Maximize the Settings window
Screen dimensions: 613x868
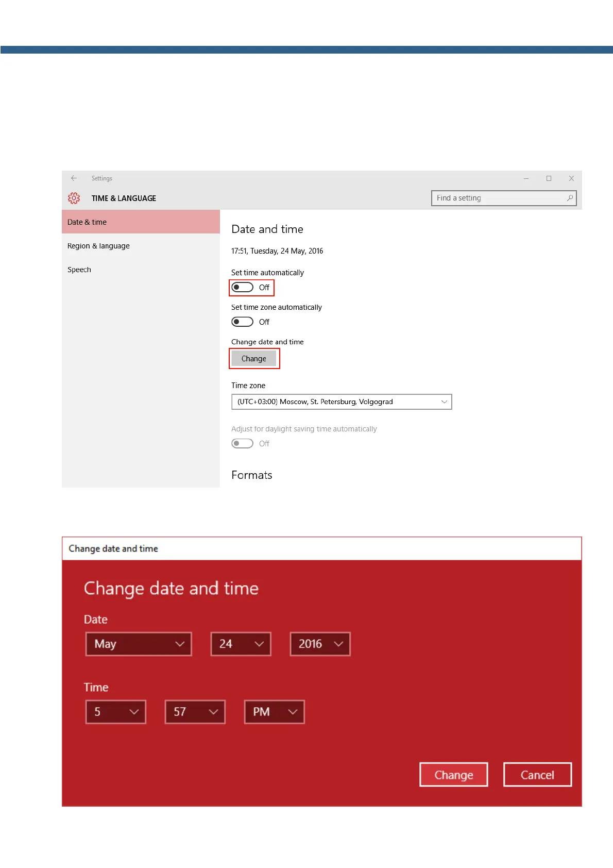[549, 178]
